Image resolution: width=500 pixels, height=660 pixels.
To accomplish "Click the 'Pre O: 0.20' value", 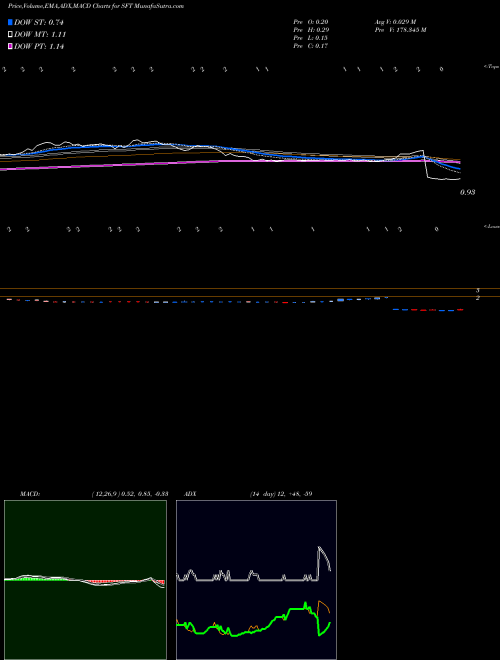I will (x=311, y=21).
